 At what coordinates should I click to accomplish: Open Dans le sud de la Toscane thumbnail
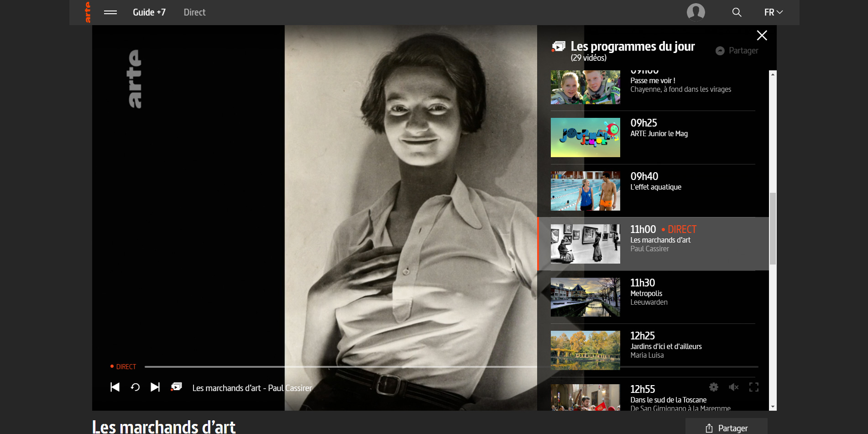click(x=586, y=397)
